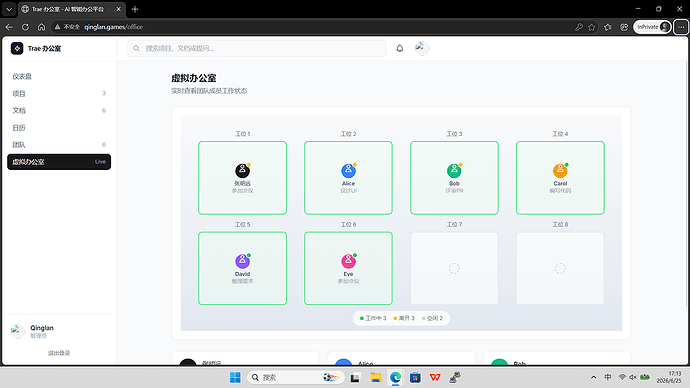This screenshot has width=690, height=388.
Task: Click the browser home icon
Action: click(41, 27)
